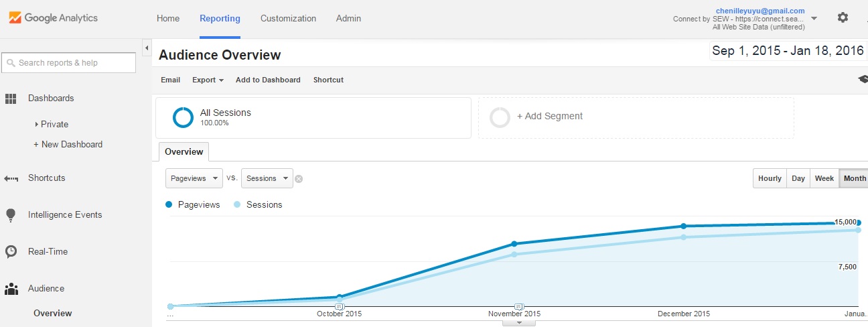Click the Audience people icon
The height and width of the screenshot is (327, 868).
click(x=11, y=289)
